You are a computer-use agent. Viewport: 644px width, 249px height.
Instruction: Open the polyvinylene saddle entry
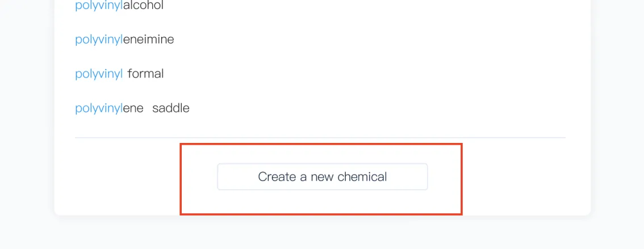[132, 108]
